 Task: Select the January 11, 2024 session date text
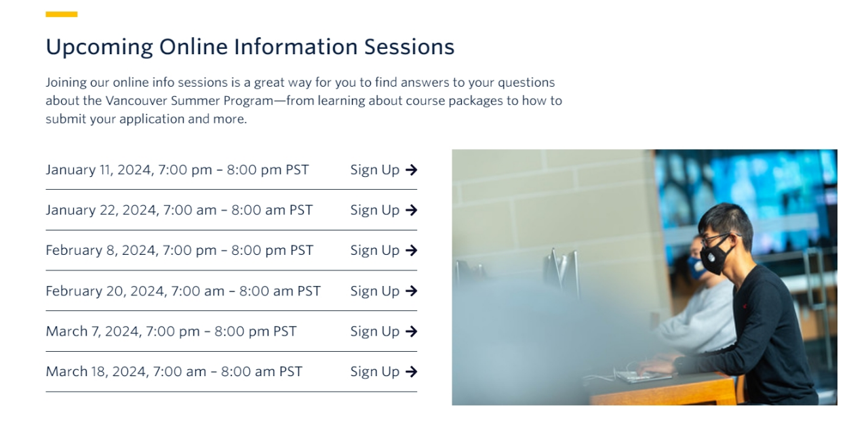[x=177, y=170]
